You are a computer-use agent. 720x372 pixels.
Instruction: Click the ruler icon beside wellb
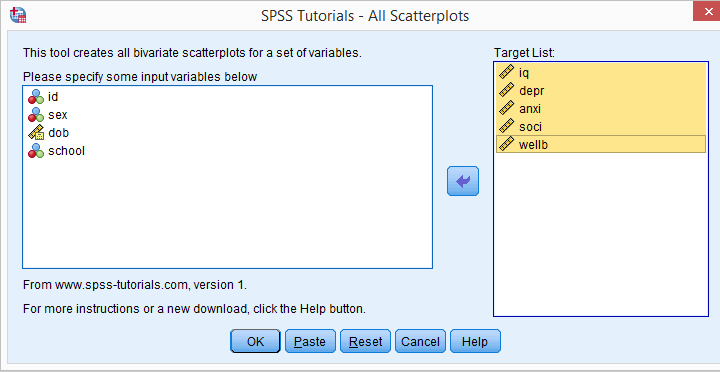[506, 144]
